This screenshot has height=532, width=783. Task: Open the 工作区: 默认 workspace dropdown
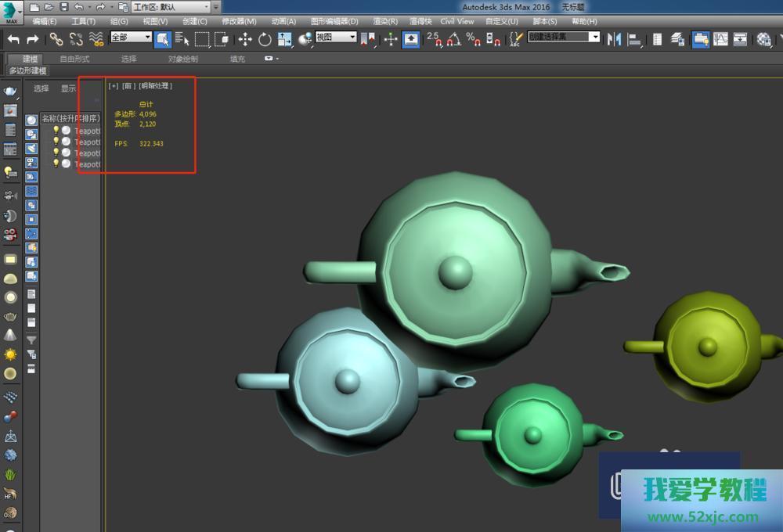point(171,7)
